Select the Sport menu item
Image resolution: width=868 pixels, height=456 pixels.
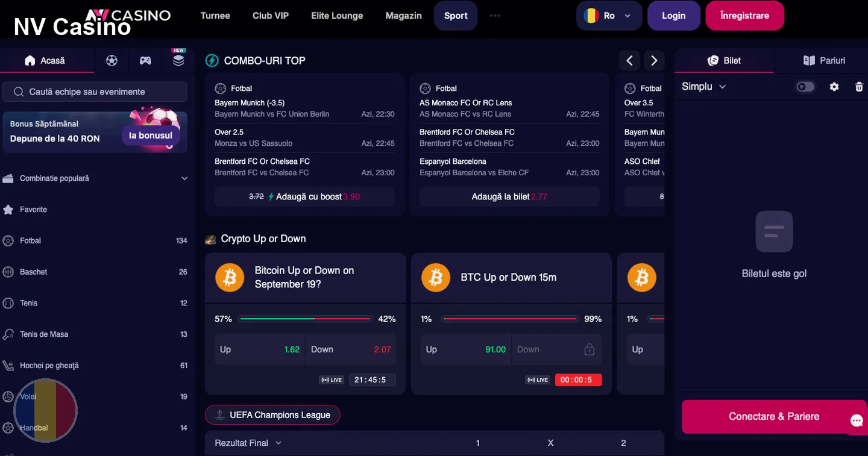pos(456,16)
